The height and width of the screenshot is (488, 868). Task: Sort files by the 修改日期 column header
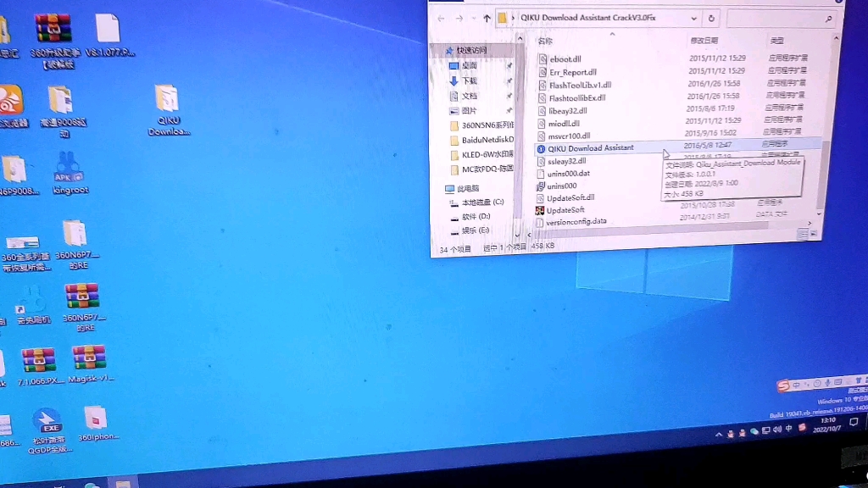coord(704,41)
